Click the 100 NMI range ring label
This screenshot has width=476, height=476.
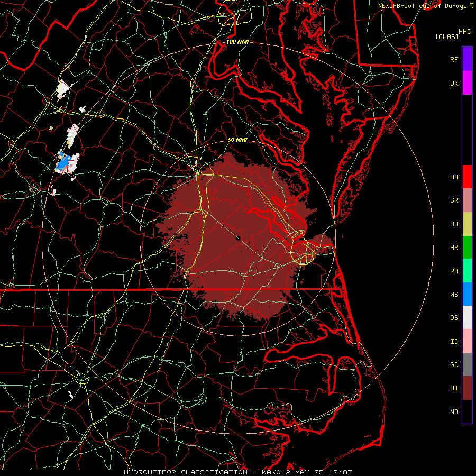tap(237, 42)
